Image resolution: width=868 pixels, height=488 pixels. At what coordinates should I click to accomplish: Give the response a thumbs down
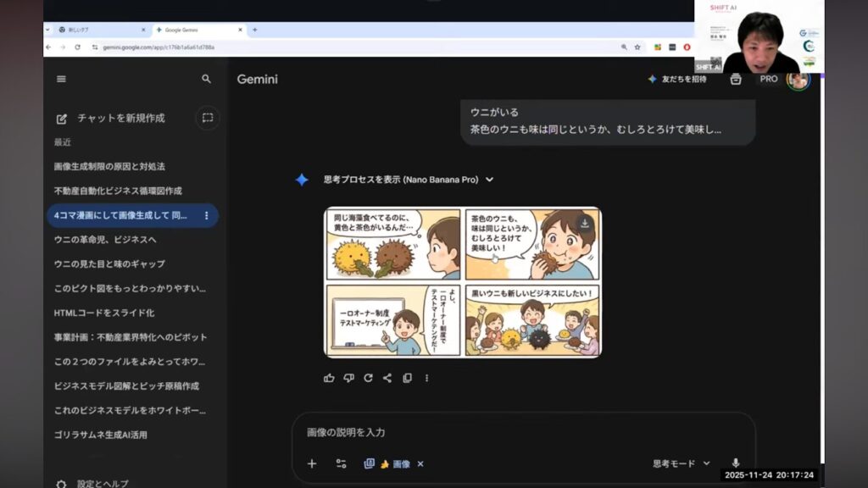(348, 378)
